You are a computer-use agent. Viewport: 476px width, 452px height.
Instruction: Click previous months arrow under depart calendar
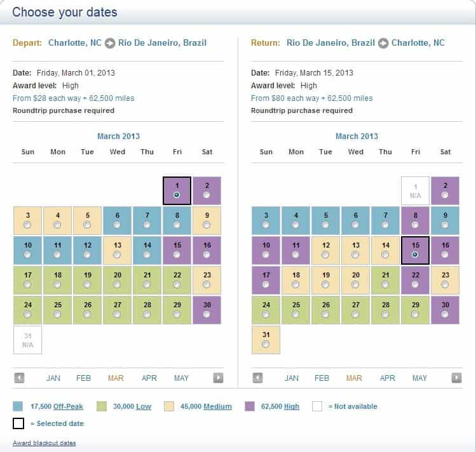[x=19, y=378]
